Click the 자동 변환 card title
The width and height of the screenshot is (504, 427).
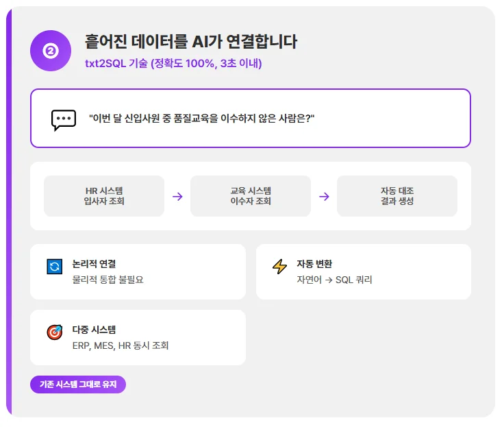point(314,264)
